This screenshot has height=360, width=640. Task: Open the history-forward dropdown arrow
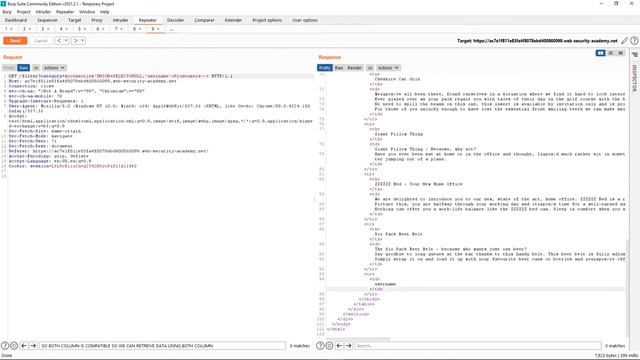(x=82, y=41)
